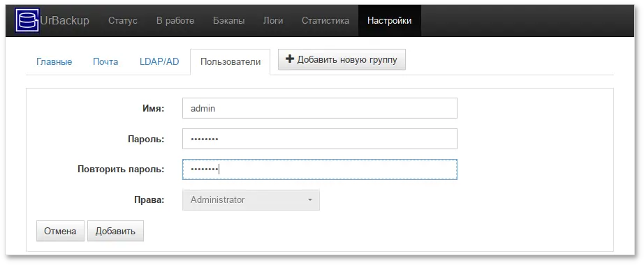
Task: Switch to the Главные settings tab
Action: pyautogui.click(x=54, y=62)
